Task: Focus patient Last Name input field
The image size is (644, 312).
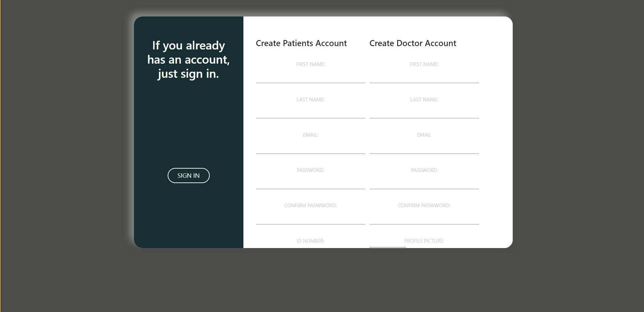Action: pyautogui.click(x=310, y=112)
